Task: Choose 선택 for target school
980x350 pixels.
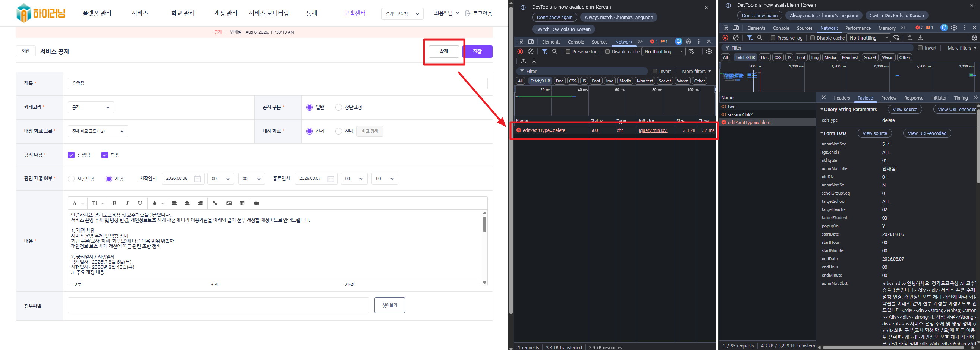Action: pyautogui.click(x=338, y=131)
